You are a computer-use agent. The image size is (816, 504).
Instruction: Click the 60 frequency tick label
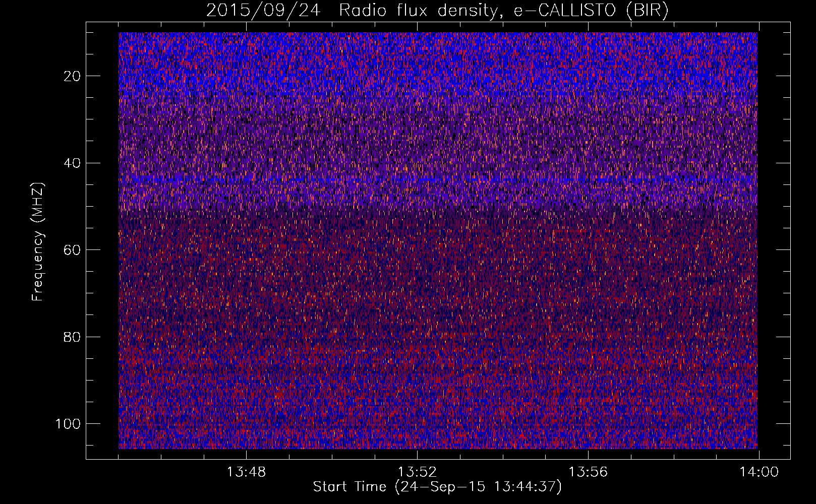[x=73, y=250]
